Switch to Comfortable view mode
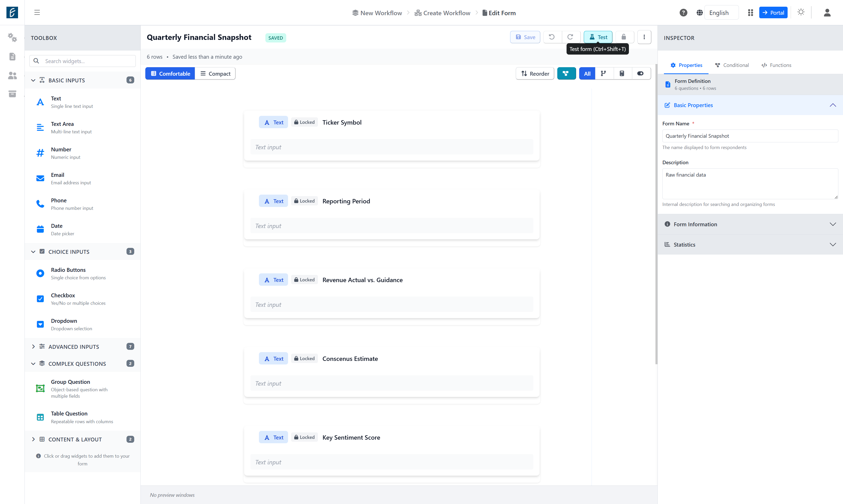Screen dimensions: 843x504 pyautogui.click(x=170, y=73)
